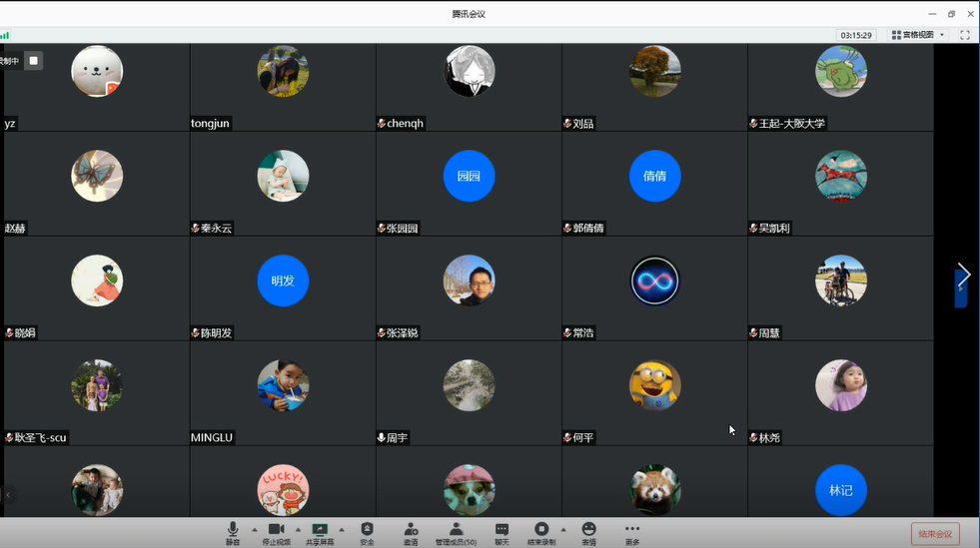The image size is (980, 548).
Task: Expand the arrow beside share screen
Action: [342, 530]
